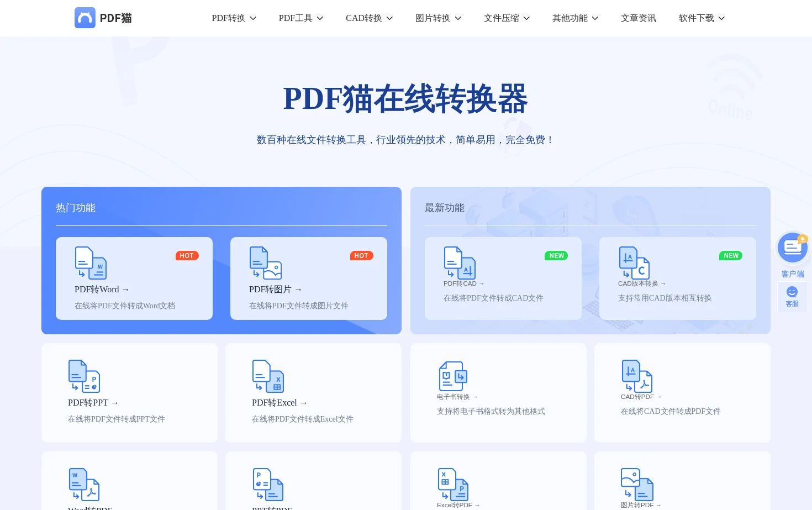Expand the 软件下载 menu chevron

click(x=721, y=18)
